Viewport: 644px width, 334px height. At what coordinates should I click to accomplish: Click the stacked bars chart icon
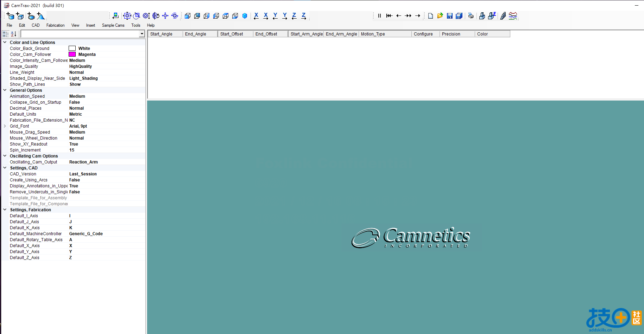click(x=503, y=16)
